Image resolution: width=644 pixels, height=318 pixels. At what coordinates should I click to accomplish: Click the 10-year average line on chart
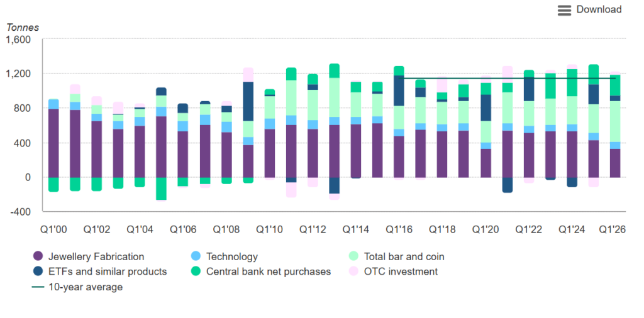(509, 79)
